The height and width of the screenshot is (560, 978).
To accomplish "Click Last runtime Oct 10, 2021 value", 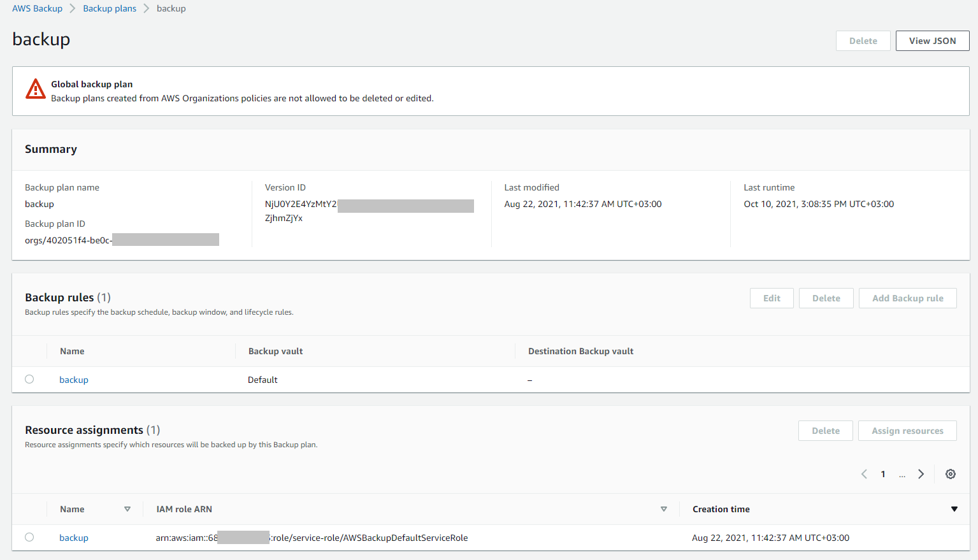I will pos(819,204).
